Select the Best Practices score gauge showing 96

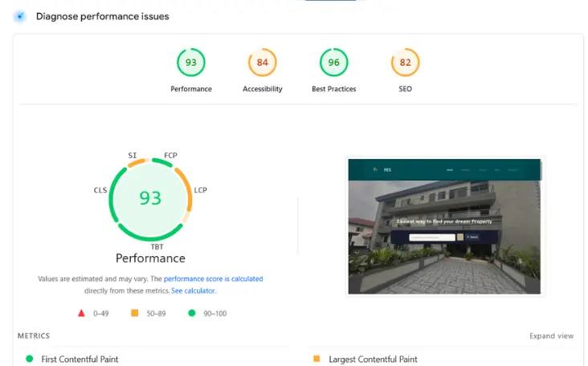pos(333,62)
